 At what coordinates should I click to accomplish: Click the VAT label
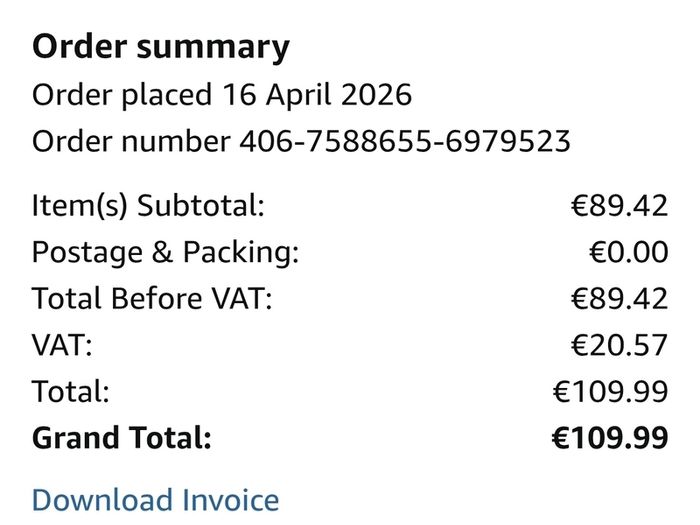pos(62,345)
